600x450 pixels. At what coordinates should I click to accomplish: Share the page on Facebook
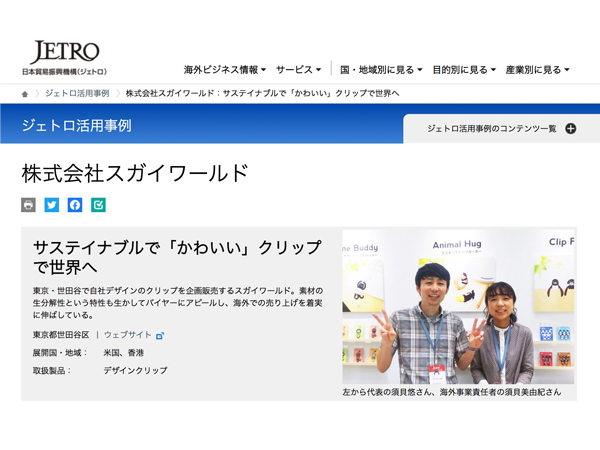[x=75, y=205]
